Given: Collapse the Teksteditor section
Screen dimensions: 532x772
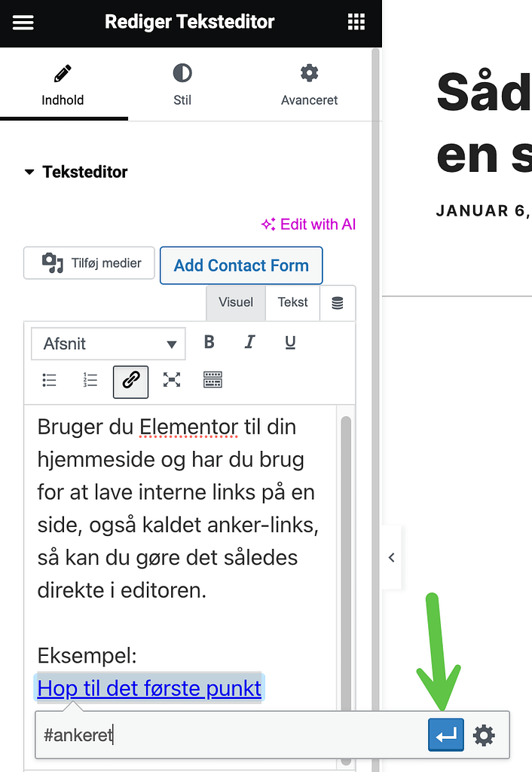Looking at the screenshot, I should tap(76, 172).
